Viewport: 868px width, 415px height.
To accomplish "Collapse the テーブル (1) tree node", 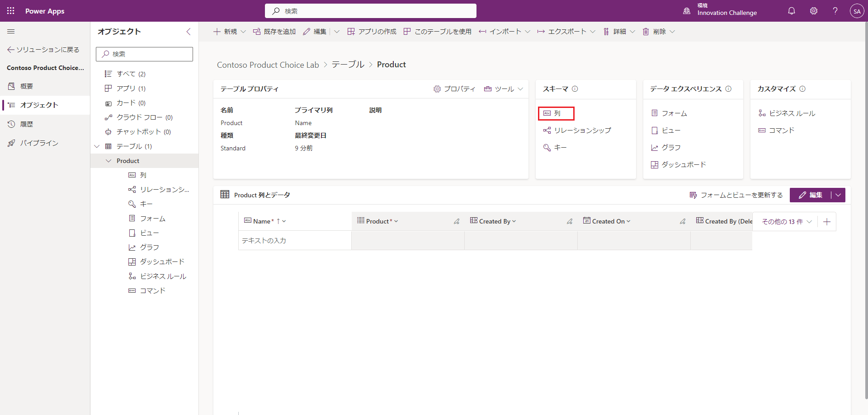I will point(97,146).
